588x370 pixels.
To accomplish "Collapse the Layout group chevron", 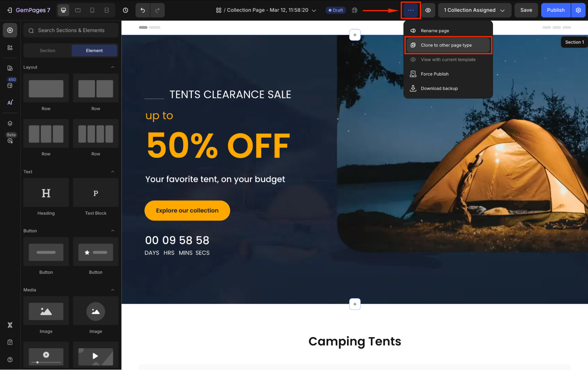I will click(x=113, y=67).
